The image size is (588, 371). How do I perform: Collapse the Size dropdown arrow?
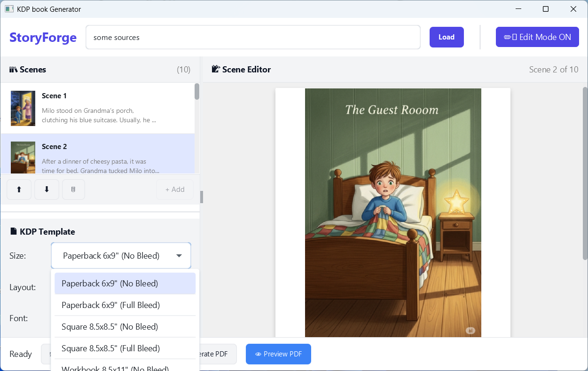179,255
